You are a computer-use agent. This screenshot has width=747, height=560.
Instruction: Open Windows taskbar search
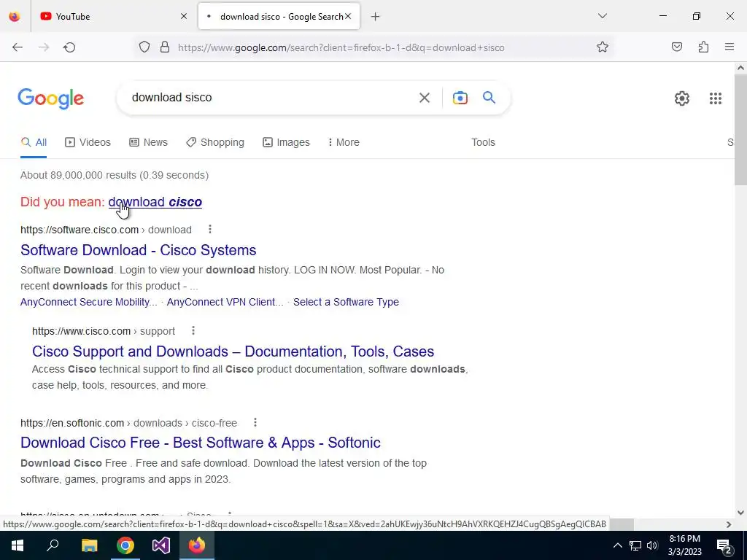53,545
